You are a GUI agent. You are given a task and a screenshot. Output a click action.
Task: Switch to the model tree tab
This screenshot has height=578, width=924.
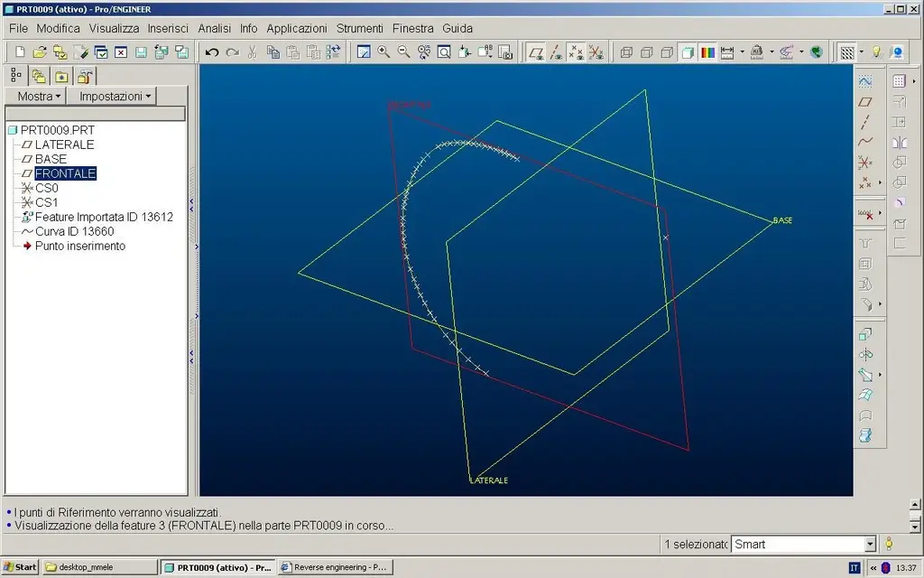[x=16, y=76]
